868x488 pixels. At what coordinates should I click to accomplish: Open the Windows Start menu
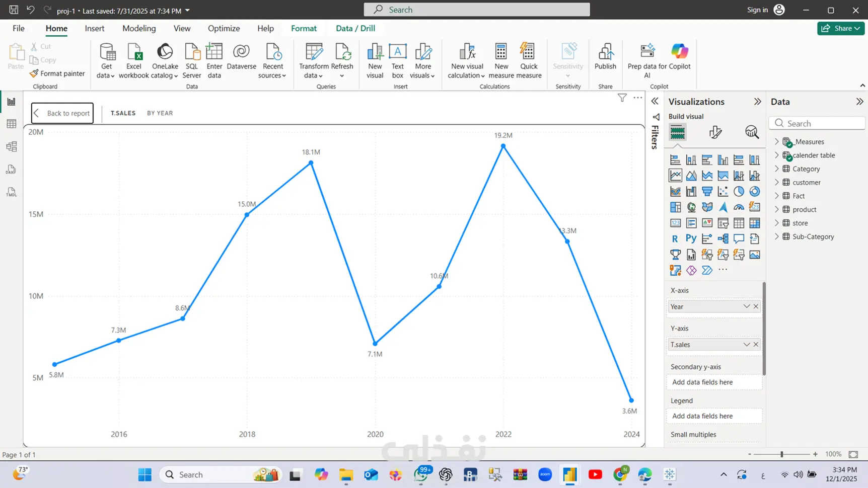(144, 474)
